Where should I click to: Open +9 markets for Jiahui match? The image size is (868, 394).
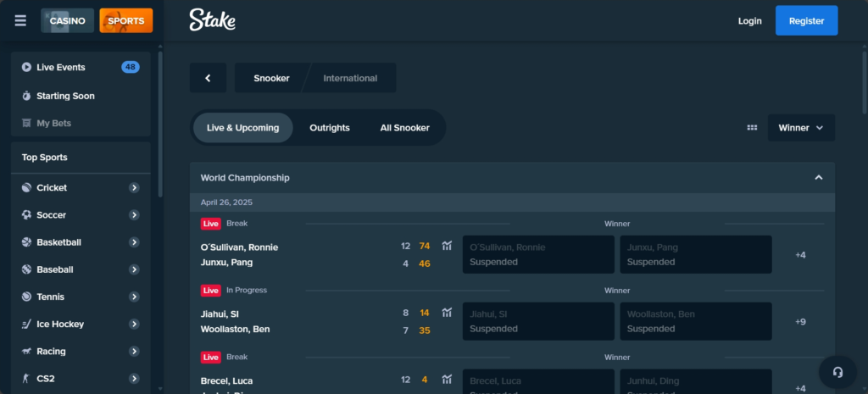click(x=800, y=321)
